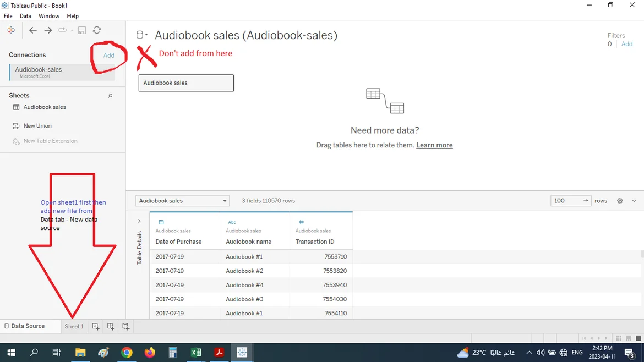This screenshot has width=644, height=362.
Task: Click the New Dashboard icon
Action: tap(111, 327)
